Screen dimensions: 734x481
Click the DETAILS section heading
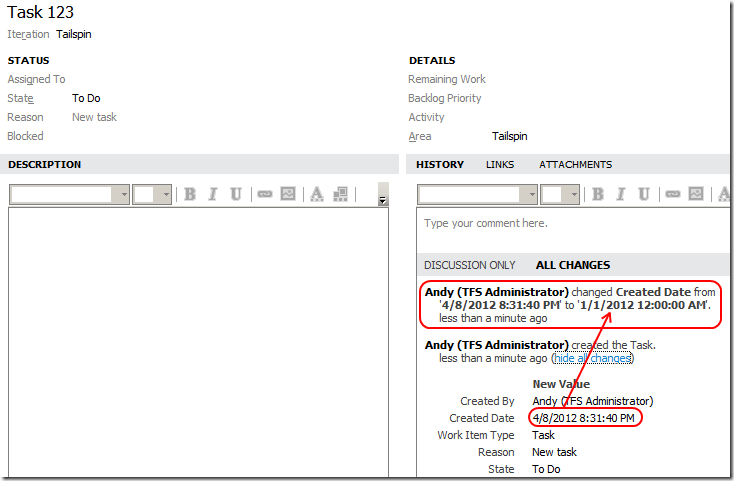click(x=432, y=60)
